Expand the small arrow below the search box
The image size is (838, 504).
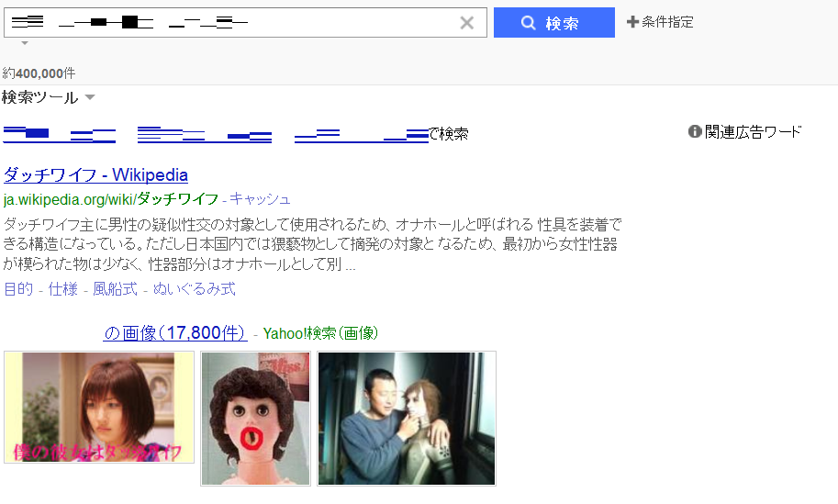coord(25,43)
